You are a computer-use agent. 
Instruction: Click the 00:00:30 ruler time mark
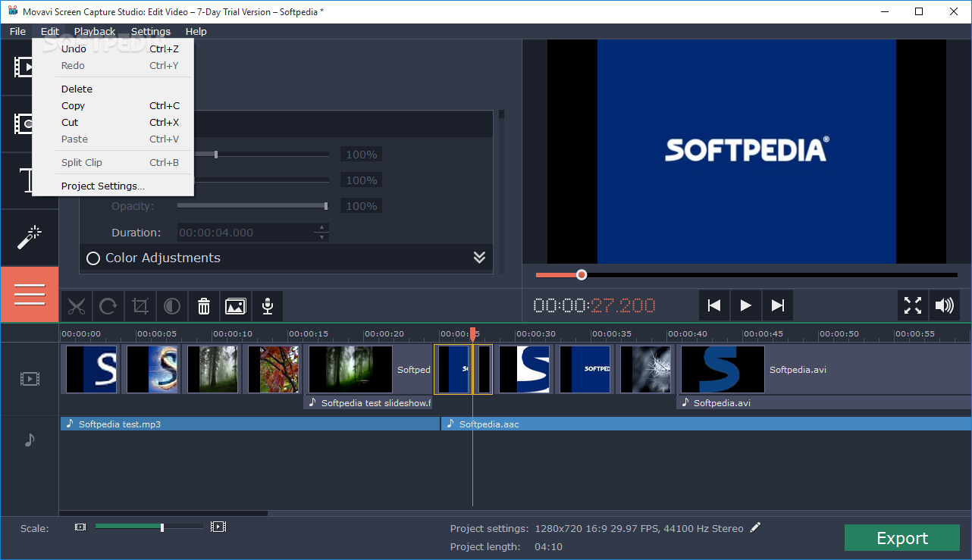[536, 333]
